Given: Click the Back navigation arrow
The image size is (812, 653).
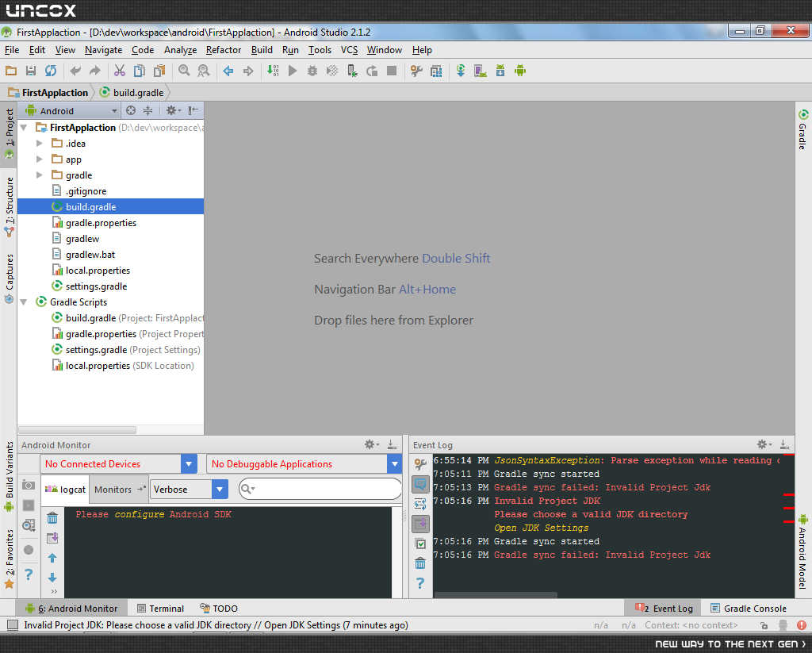Looking at the screenshot, I should point(228,71).
